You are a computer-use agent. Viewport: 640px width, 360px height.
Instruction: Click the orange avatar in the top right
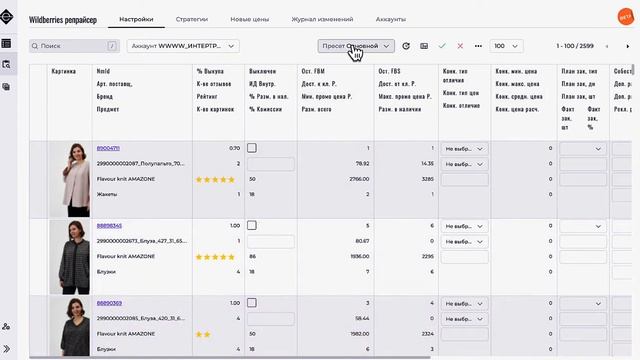point(625,17)
